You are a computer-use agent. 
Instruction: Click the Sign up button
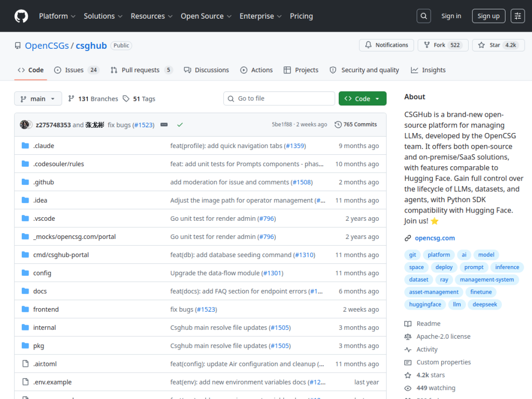click(488, 16)
